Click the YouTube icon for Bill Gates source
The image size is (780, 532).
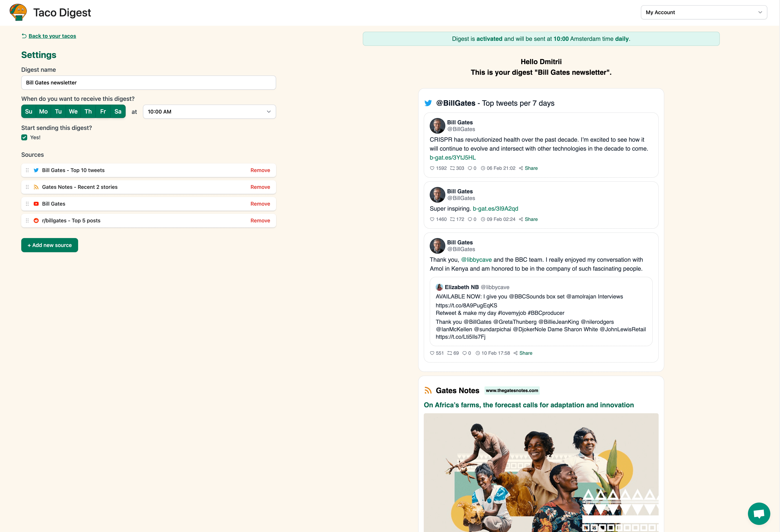pos(37,204)
